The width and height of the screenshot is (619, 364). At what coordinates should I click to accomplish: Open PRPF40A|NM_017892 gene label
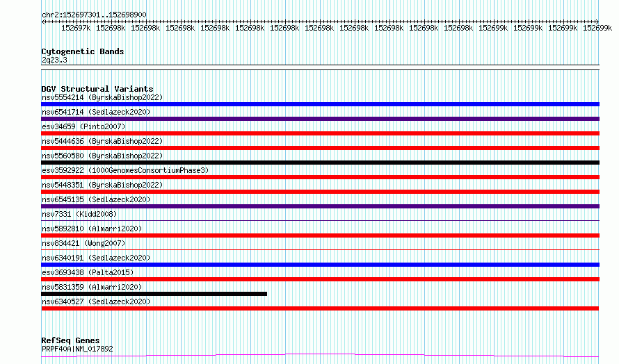pyautogui.click(x=77, y=349)
